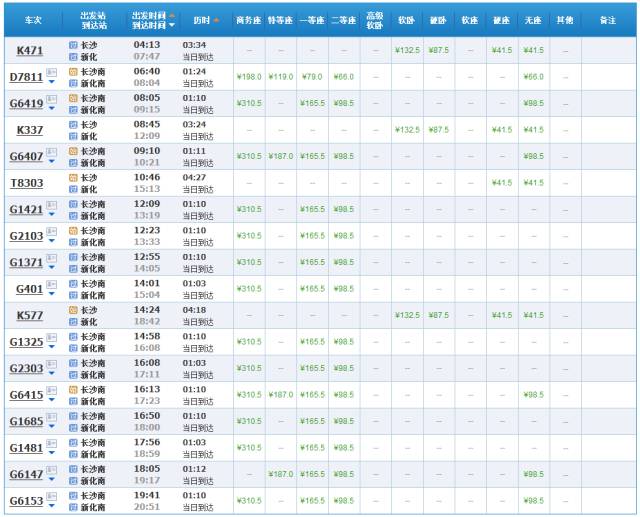Click the orange station icon before 长沙 in T8303 row
640x517 pixels.
(x=73, y=178)
